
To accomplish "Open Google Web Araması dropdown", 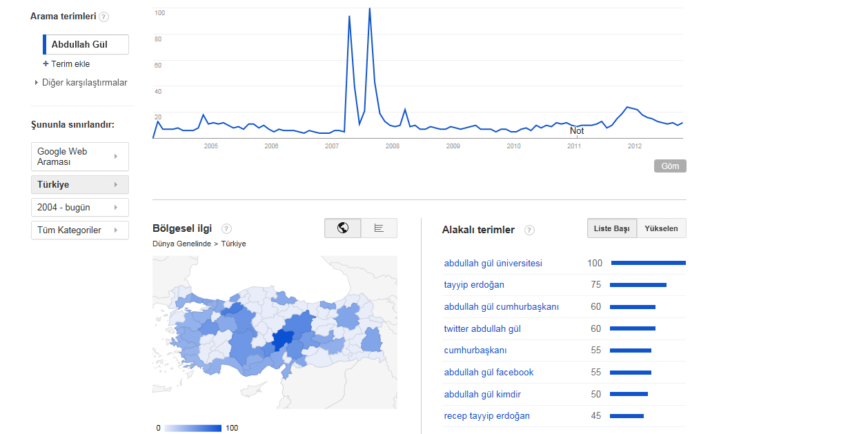I will (80, 157).
